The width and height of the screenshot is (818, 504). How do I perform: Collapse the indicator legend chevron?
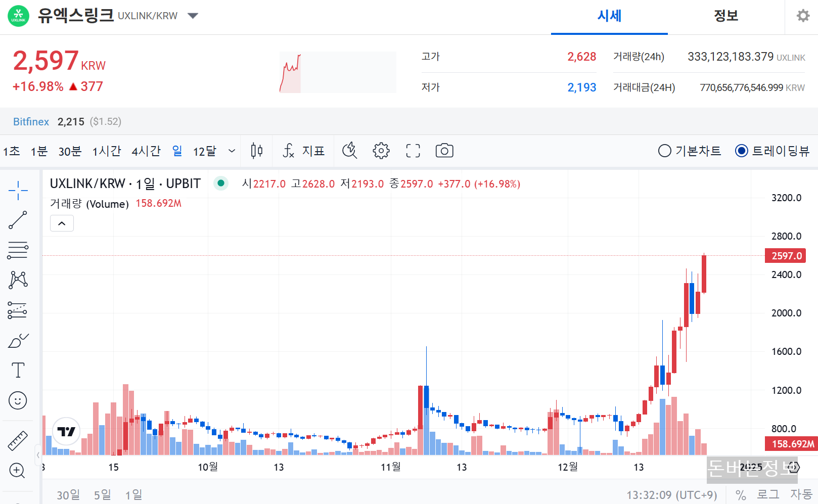(x=62, y=223)
